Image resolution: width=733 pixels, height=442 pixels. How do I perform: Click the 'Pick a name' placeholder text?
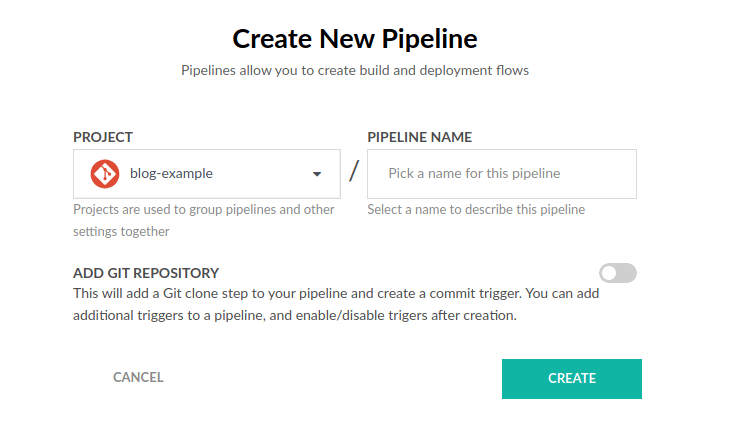point(474,174)
